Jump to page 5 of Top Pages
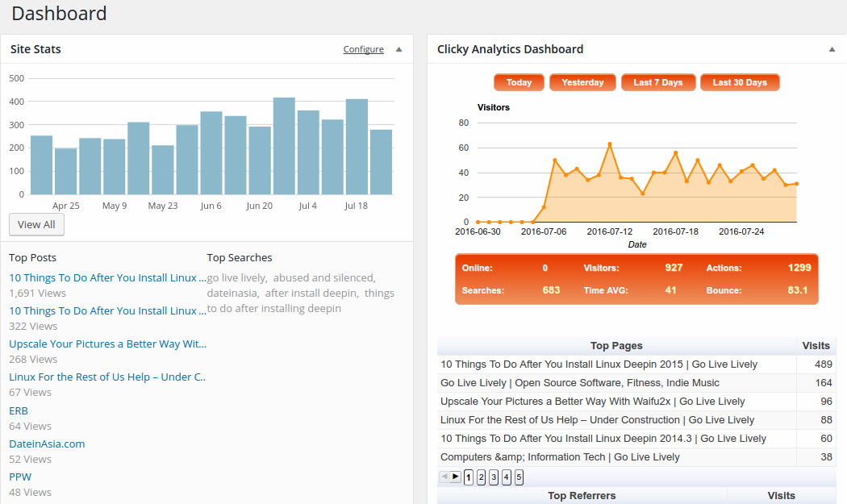This screenshot has width=847, height=504. tap(519, 477)
